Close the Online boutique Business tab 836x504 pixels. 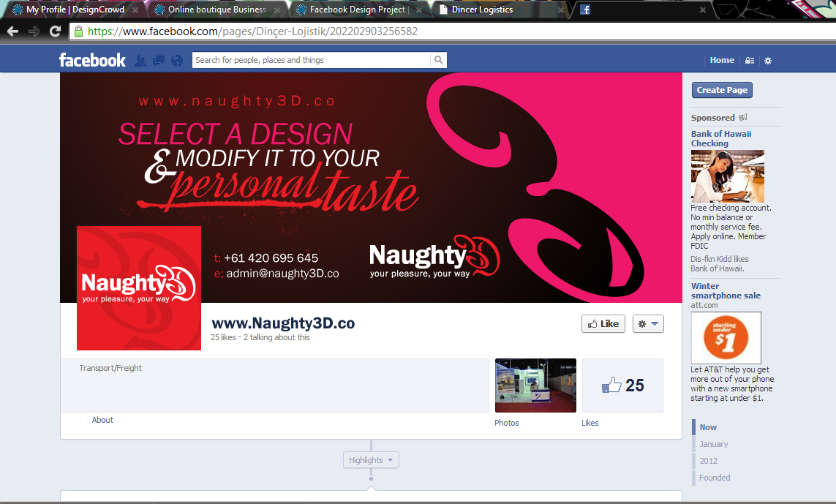[x=276, y=10]
